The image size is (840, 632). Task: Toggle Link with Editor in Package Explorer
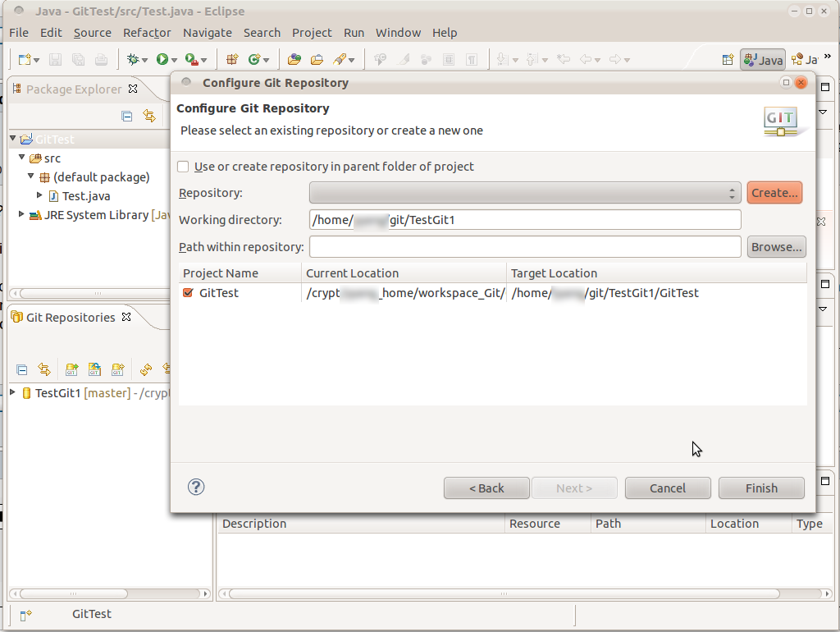149,116
